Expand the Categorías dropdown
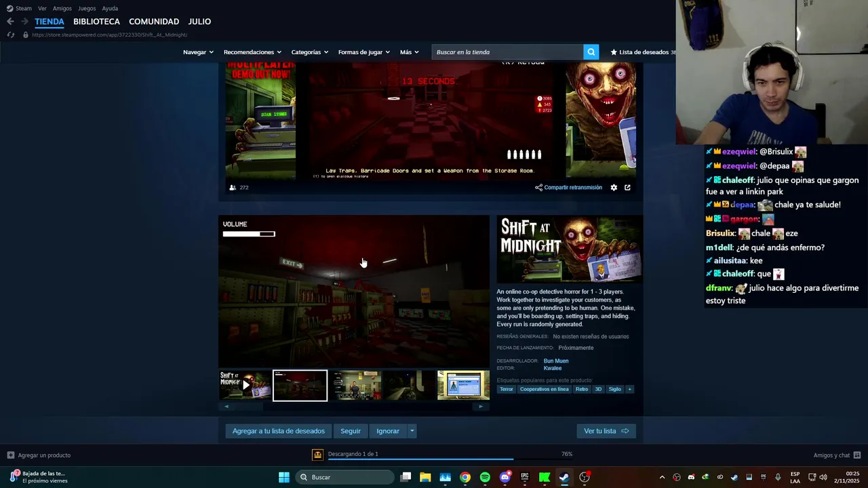The height and width of the screenshot is (488, 868). pyautogui.click(x=310, y=52)
